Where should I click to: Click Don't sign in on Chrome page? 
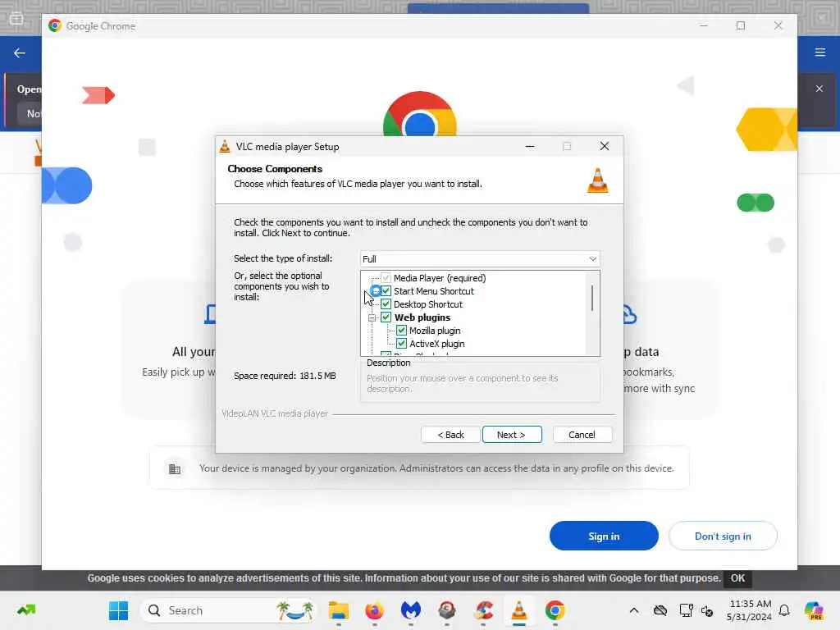click(x=723, y=536)
